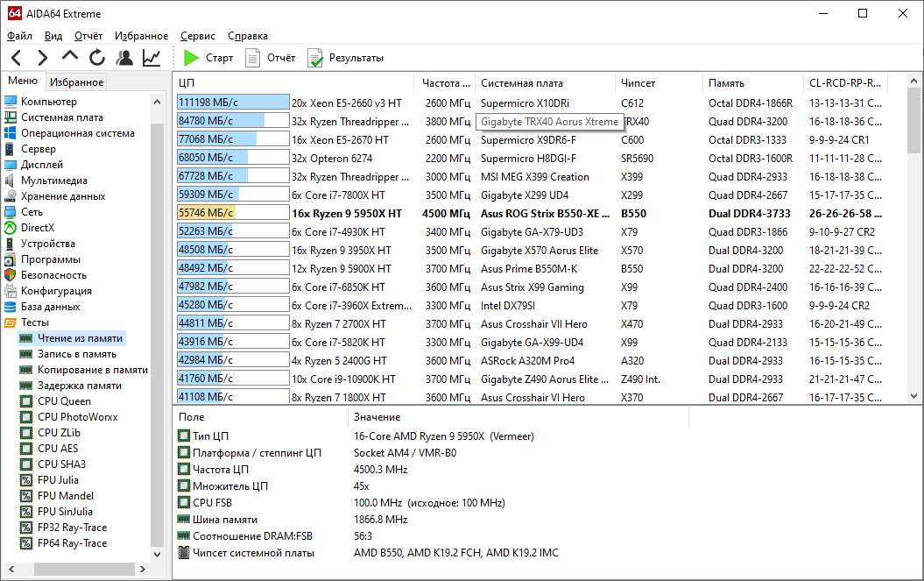The image size is (924, 581).
Task: Click the FPU Mandel test icon
Action: tap(26, 496)
